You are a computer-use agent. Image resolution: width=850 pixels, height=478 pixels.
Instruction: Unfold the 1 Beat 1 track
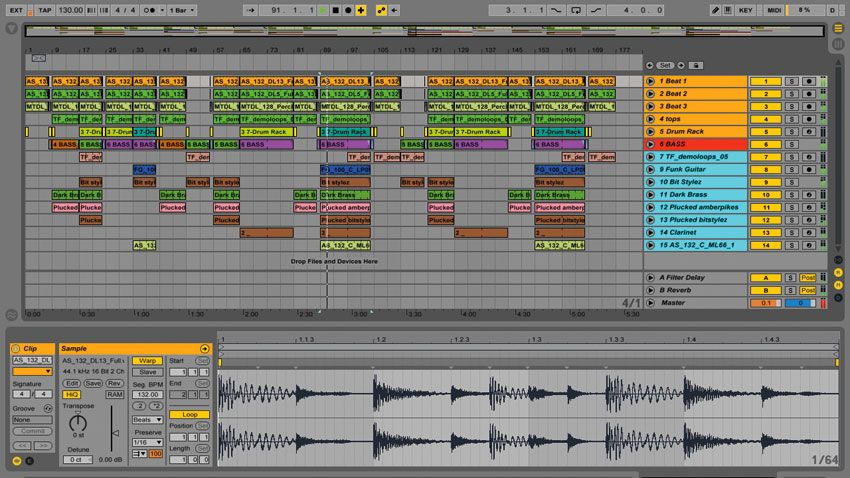pos(650,81)
